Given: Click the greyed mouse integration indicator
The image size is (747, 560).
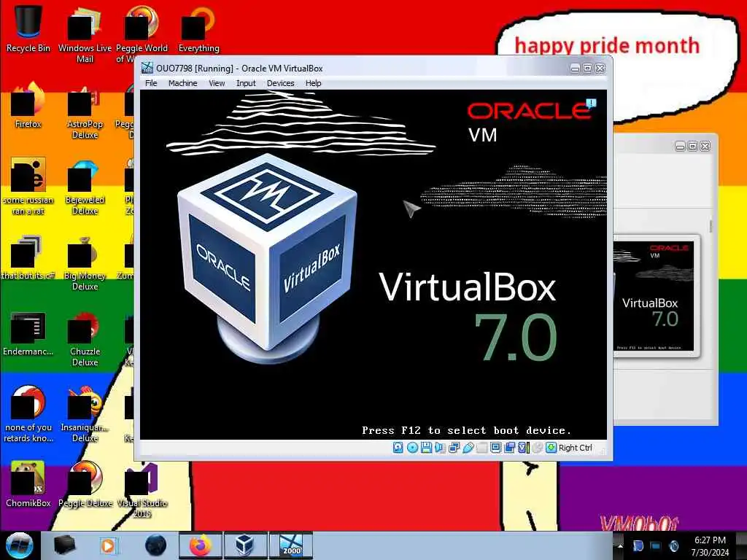Looking at the screenshot, I should pyautogui.click(x=538, y=448).
